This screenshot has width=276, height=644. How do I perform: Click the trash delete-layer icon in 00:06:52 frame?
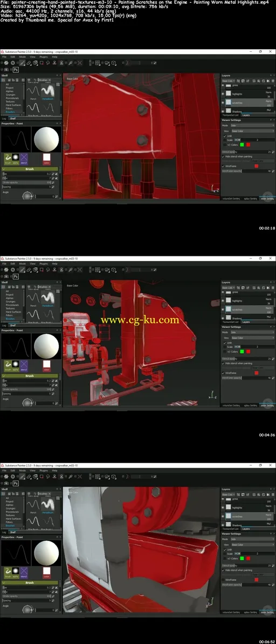click(x=273, y=495)
